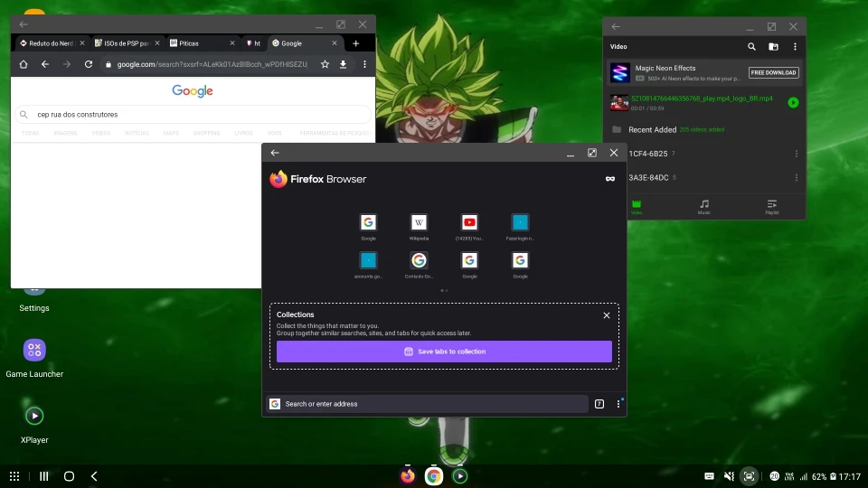Open the keyboard icon in system tray
This screenshot has width=868, height=488.
[709, 476]
